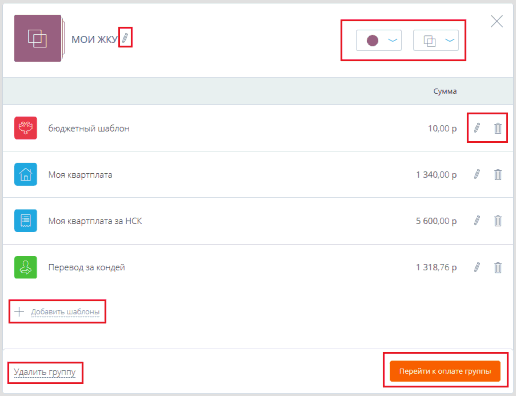Edit Моя квартплата за НСК template

tap(477, 220)
